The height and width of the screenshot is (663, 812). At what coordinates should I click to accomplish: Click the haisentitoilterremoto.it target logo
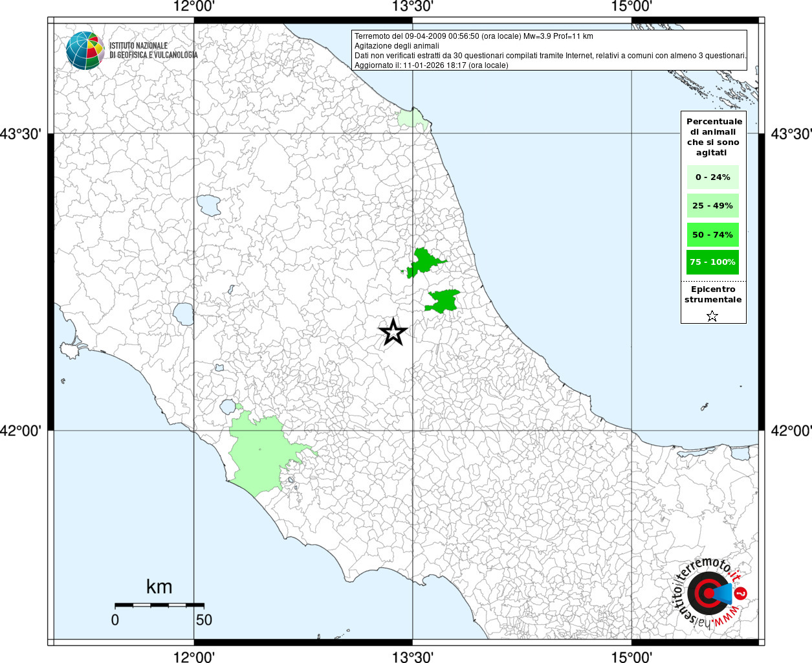point(709,593)
